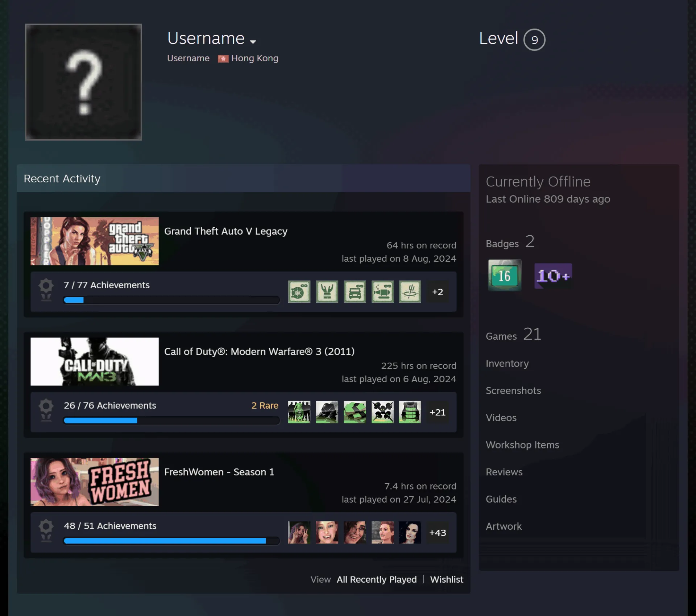Click the 48 / 51 Achievements text
The image size is (696, 616).
pos(110,526)
